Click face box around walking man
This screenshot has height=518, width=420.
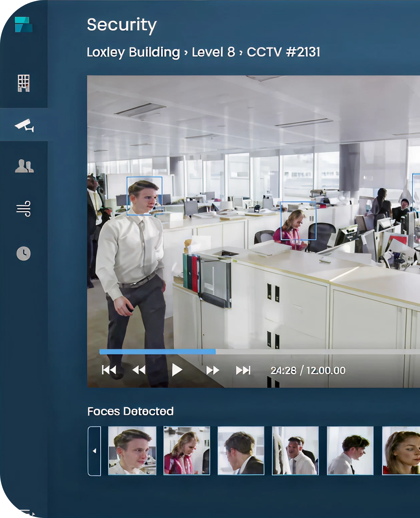pos(144,196)
